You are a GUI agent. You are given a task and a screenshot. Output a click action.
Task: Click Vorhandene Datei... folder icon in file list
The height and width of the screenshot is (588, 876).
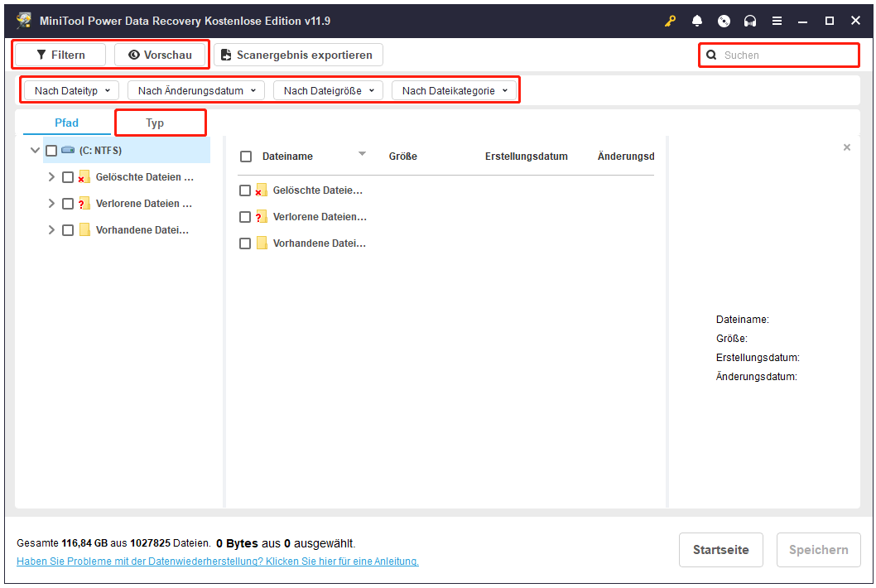point(262,243)
